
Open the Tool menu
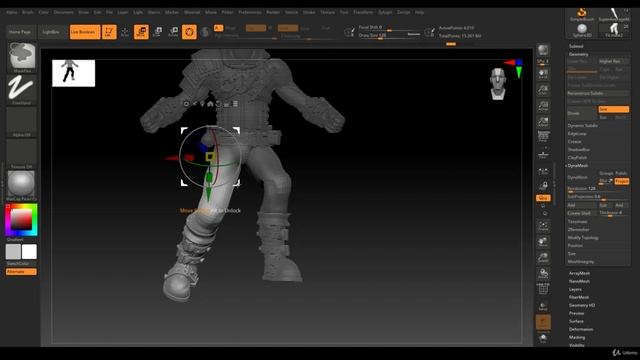[x=344, y=12]
